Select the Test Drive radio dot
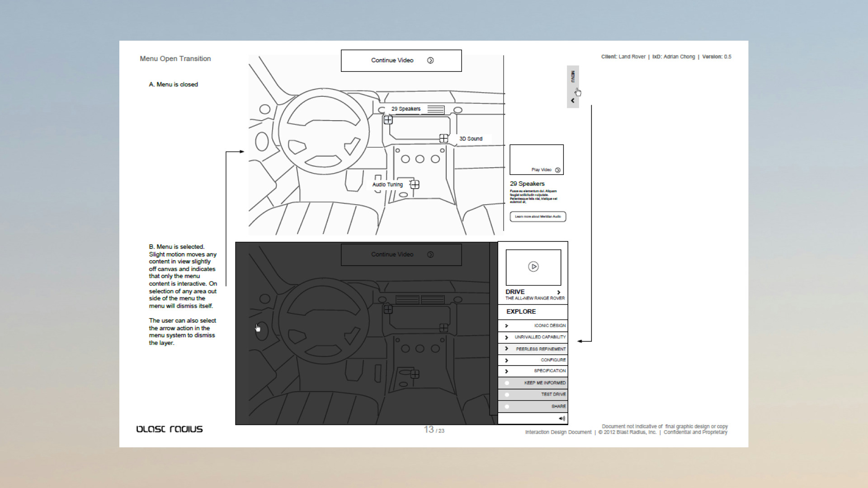 [507, 394]
